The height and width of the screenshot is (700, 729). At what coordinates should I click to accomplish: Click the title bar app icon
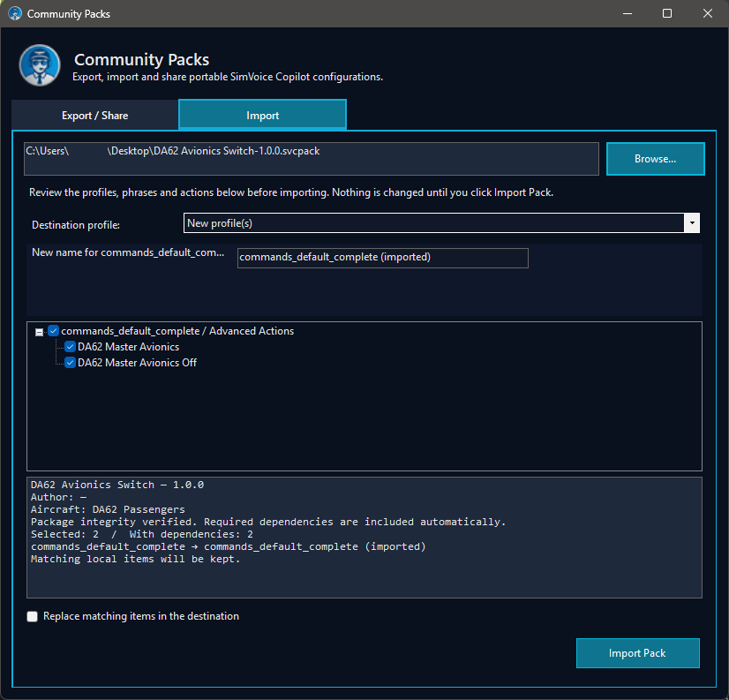click(15, 13)
